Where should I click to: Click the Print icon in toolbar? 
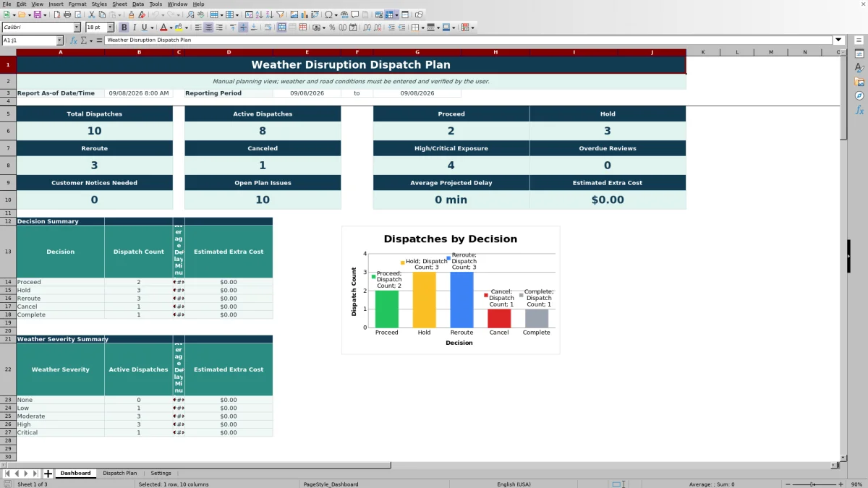[67, 14]
